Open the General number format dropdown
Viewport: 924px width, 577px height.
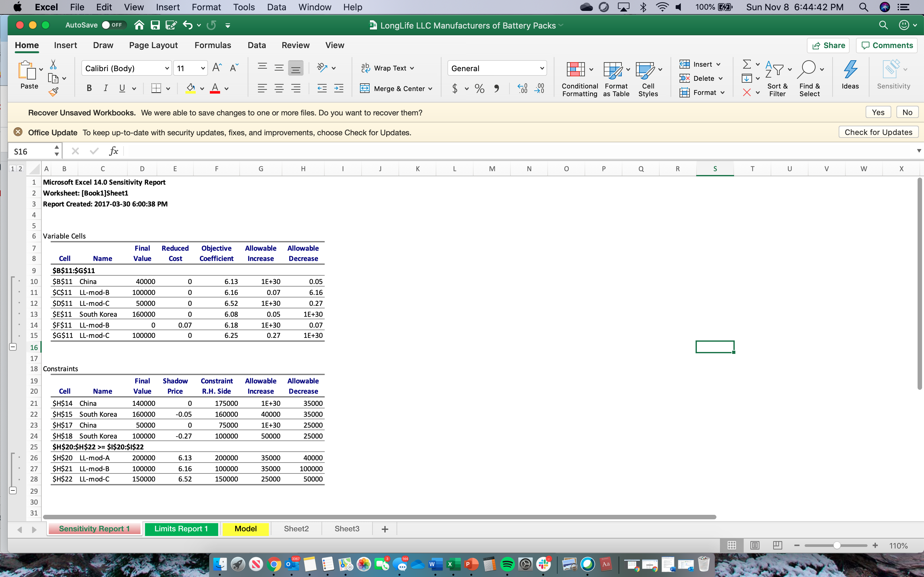[542, 68]
